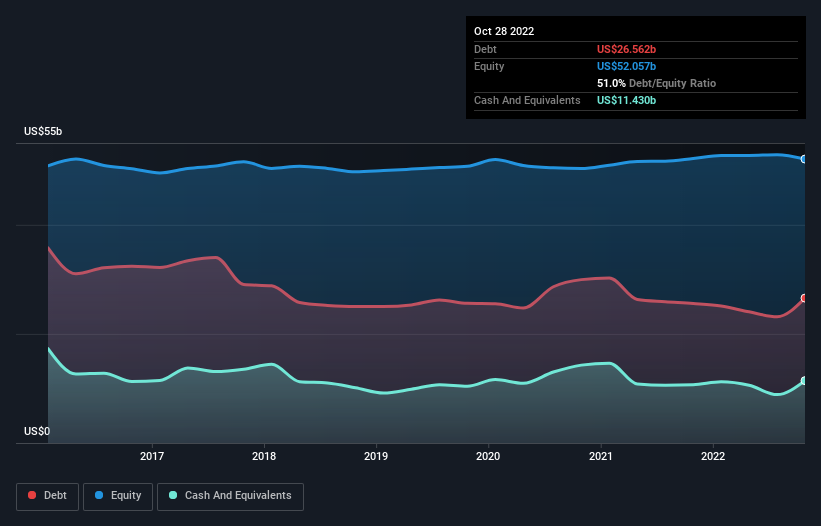Click the 51.0% Debt/Equity Ratio text

point(657,83)
